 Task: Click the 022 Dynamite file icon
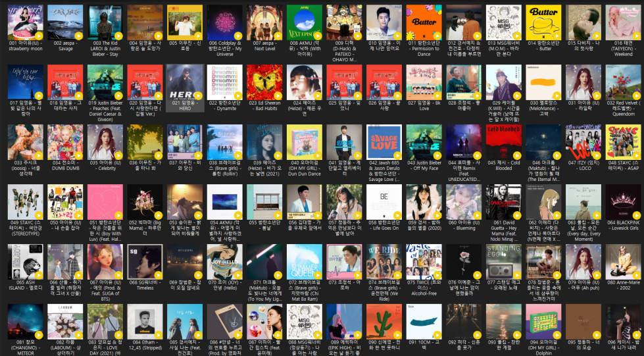[x=225, y=82]
